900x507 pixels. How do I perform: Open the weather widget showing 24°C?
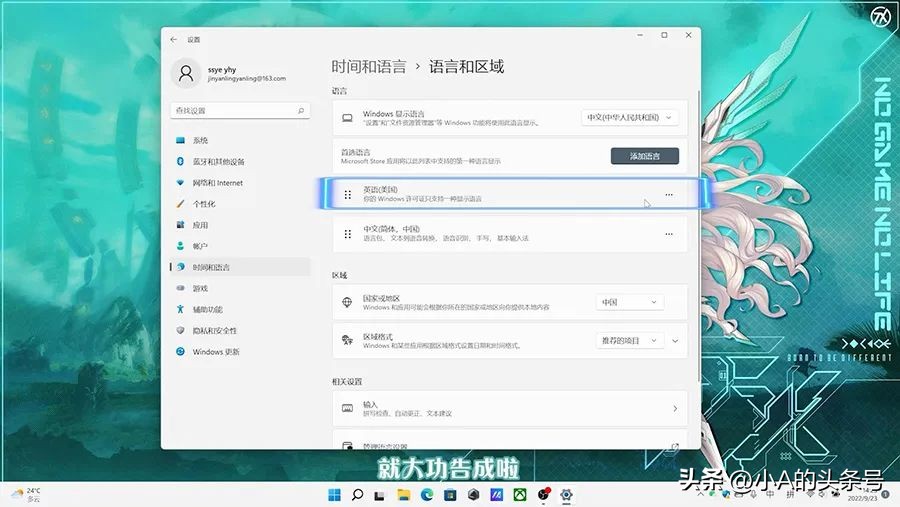click(x=26, y=495)
